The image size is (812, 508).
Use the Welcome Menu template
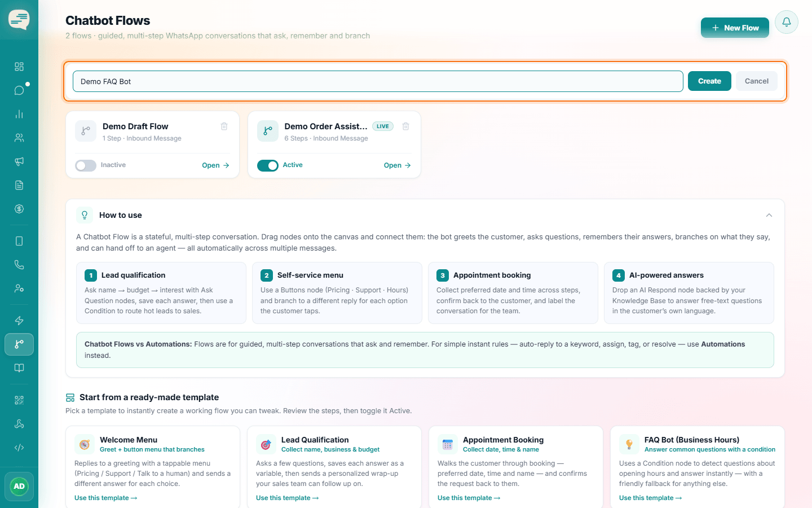pyautogui.click(x=105, y=498)
